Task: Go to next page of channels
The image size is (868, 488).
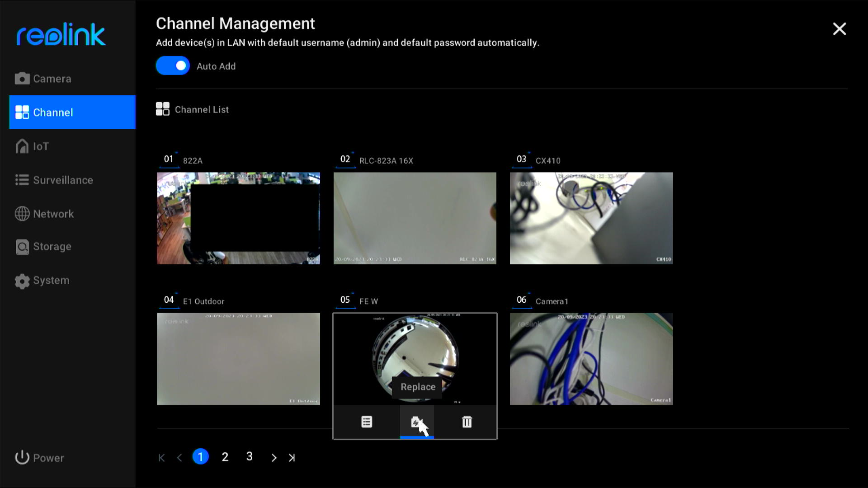Action: pos(274,458)
